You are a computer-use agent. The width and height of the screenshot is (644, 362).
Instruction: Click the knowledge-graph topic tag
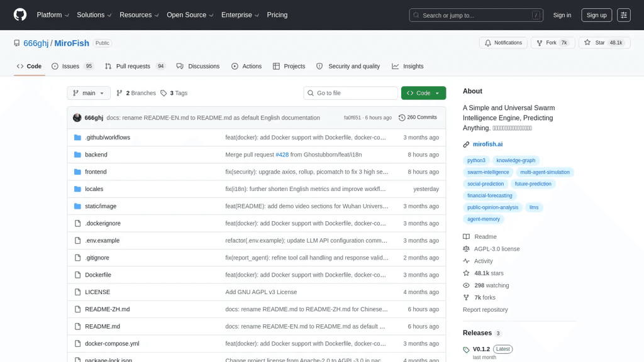pos(516,160)
